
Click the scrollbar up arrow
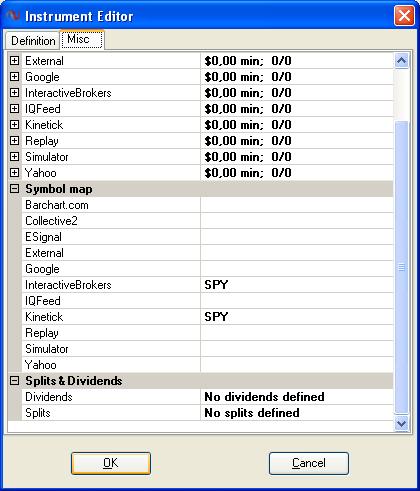pos(401,61)
